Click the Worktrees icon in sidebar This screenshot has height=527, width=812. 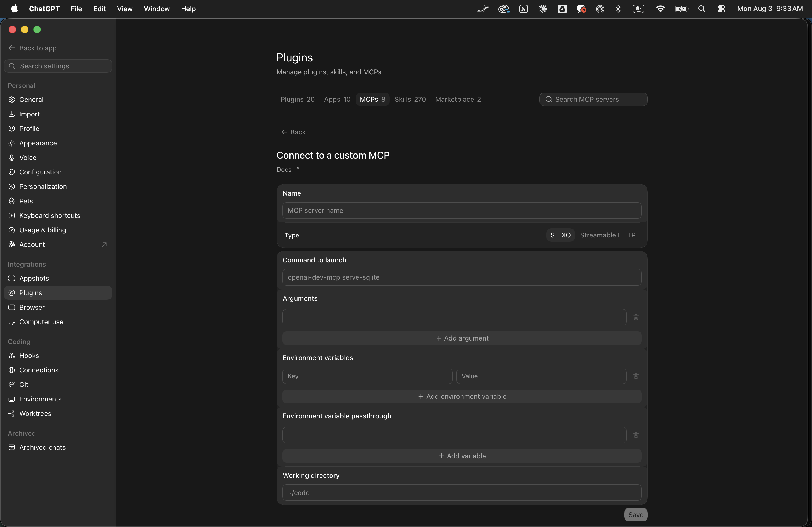pyautogui.click(x=12, y=413)
